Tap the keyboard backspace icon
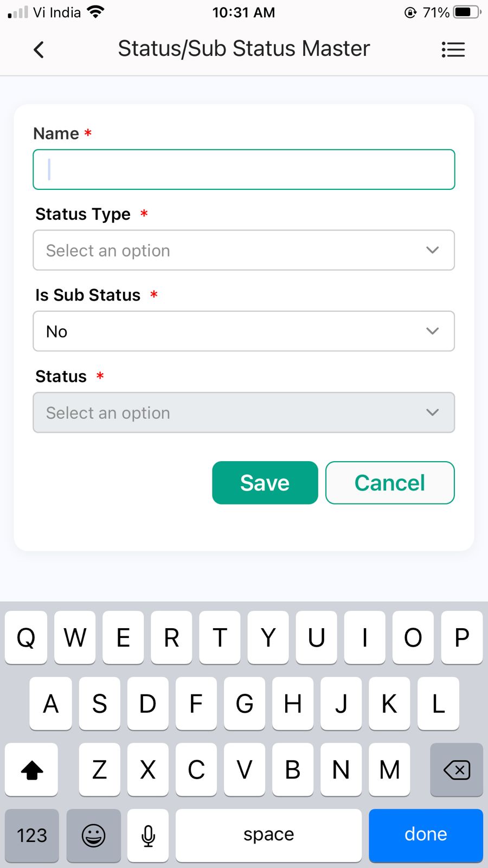The height and width of the screenshot is (868, 488). [457, 769]
